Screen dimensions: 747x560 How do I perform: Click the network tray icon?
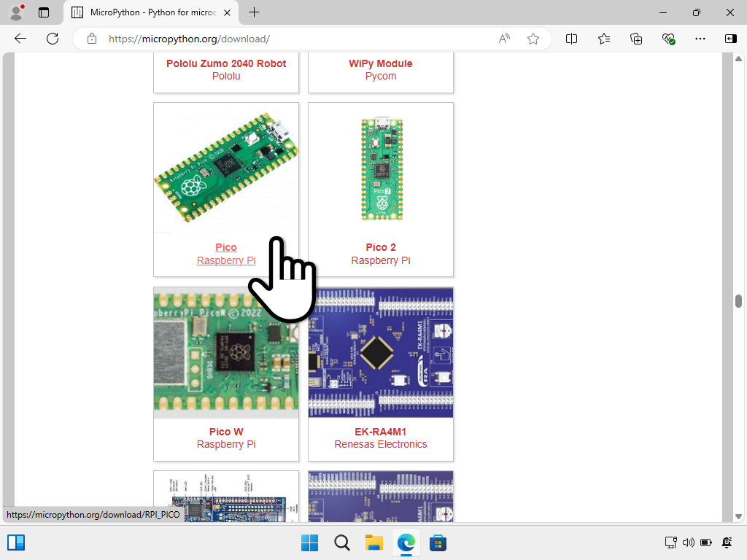click(671, 542)
